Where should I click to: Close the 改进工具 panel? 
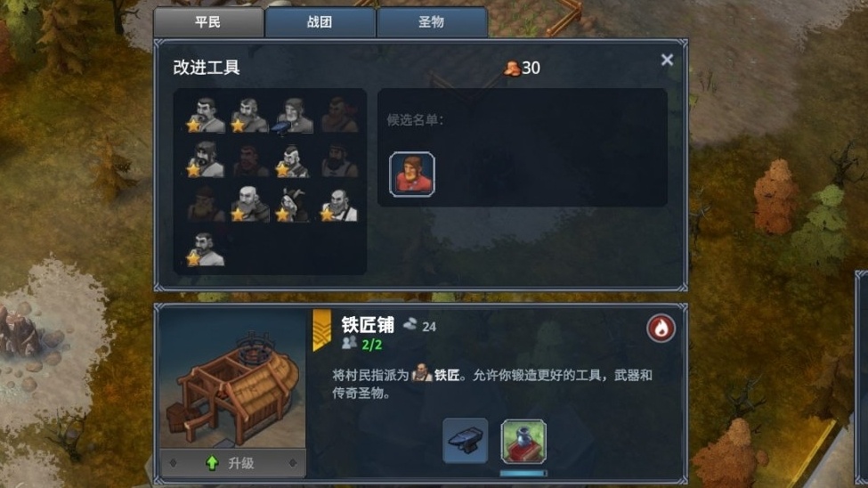pyautogui.click(x=667, y=60)
